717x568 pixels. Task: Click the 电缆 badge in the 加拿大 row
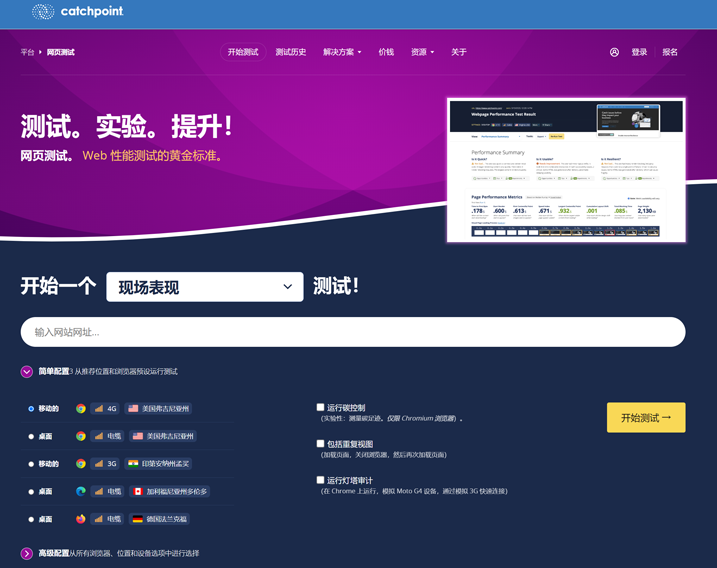point(107,491)
